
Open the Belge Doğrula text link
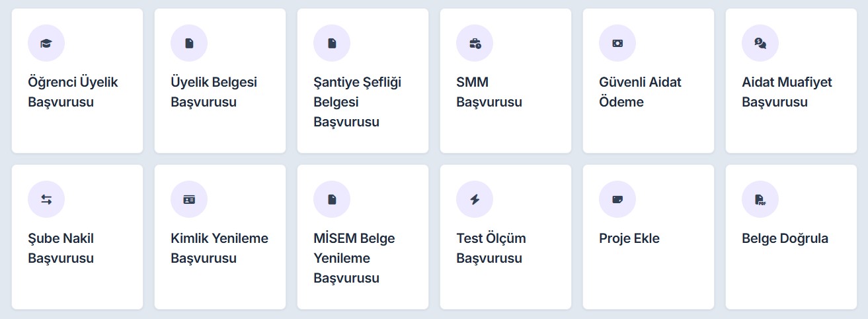[785, 238]
